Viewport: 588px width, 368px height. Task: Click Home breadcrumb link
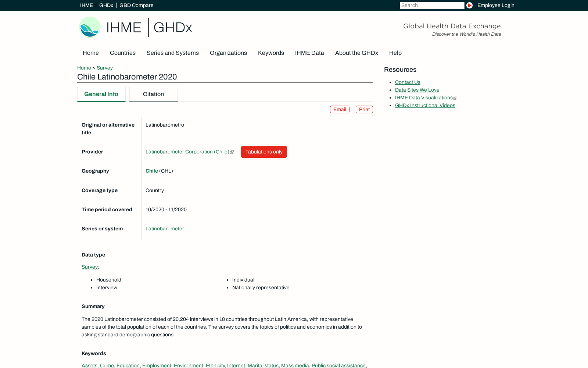tap(84, 68)
